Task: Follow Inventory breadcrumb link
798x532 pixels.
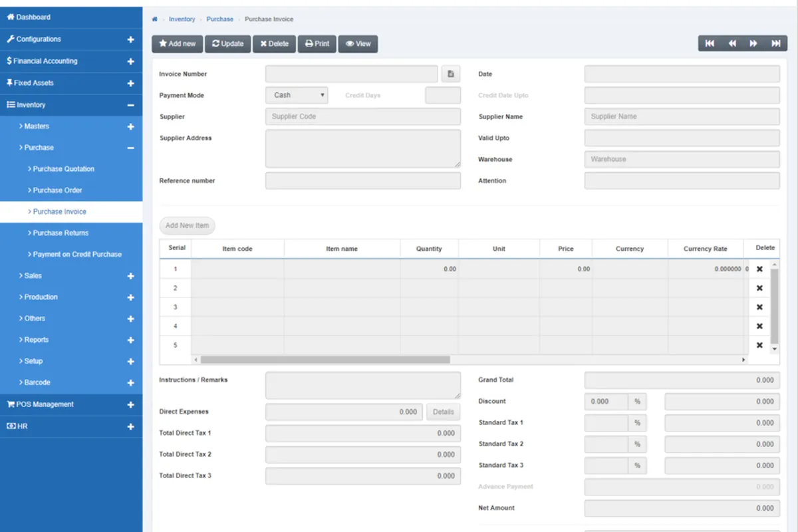Action: [182, 19]
